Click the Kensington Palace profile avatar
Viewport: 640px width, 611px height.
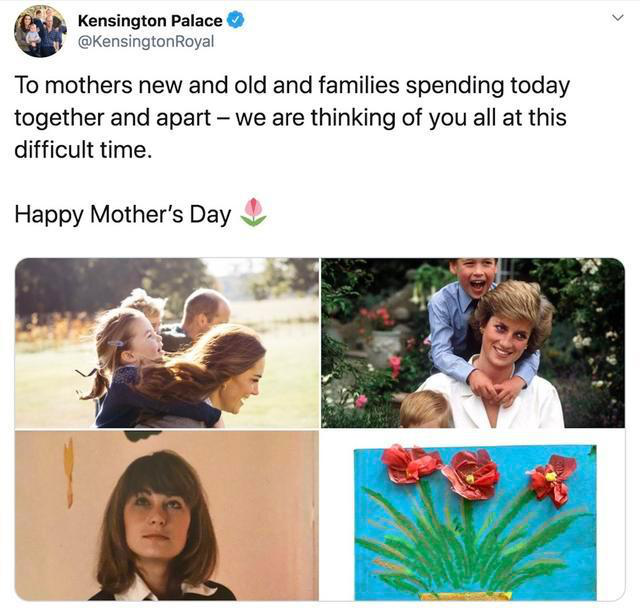point(40,31)
